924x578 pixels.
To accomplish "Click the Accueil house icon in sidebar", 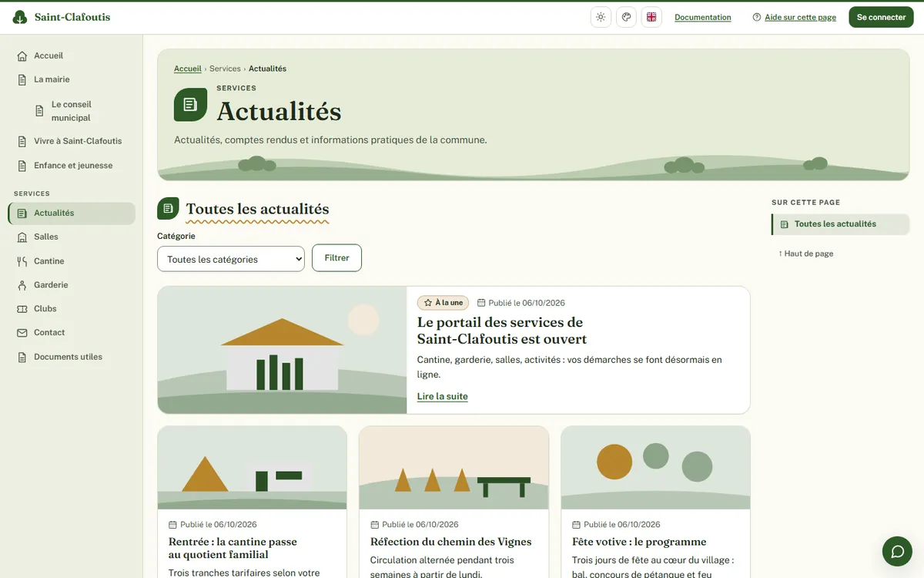I will click(22, 56).
